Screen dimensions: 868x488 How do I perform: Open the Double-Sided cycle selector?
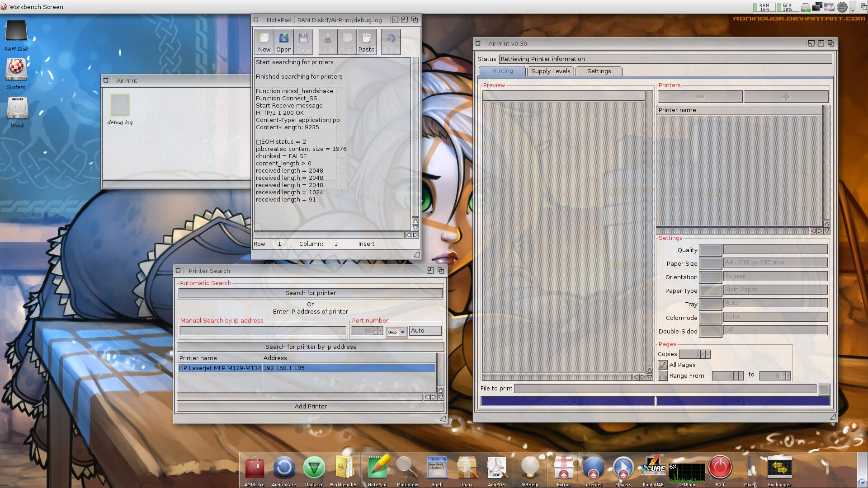[x=711, y=331]
